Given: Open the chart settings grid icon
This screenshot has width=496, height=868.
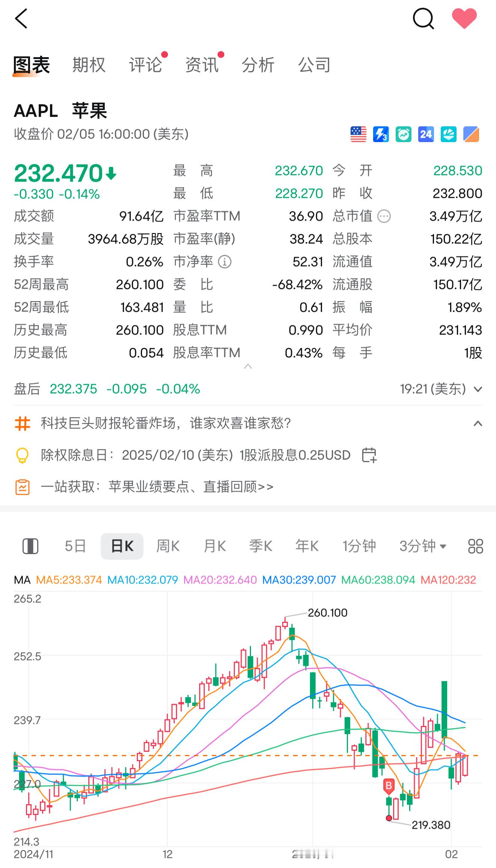Looking at the screenshot, I should [475, 546].
